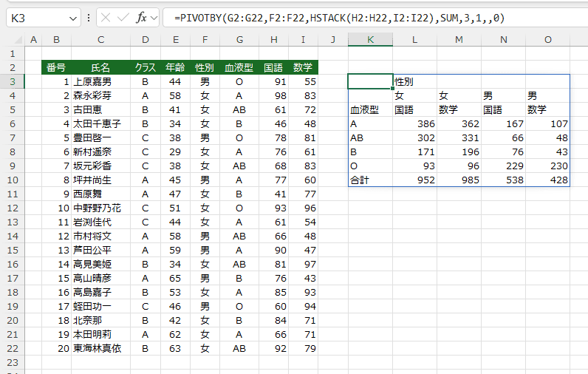Viewport: 588px width, 374px height.
Task: Click the クラス header cell
Action: [146, 67]
